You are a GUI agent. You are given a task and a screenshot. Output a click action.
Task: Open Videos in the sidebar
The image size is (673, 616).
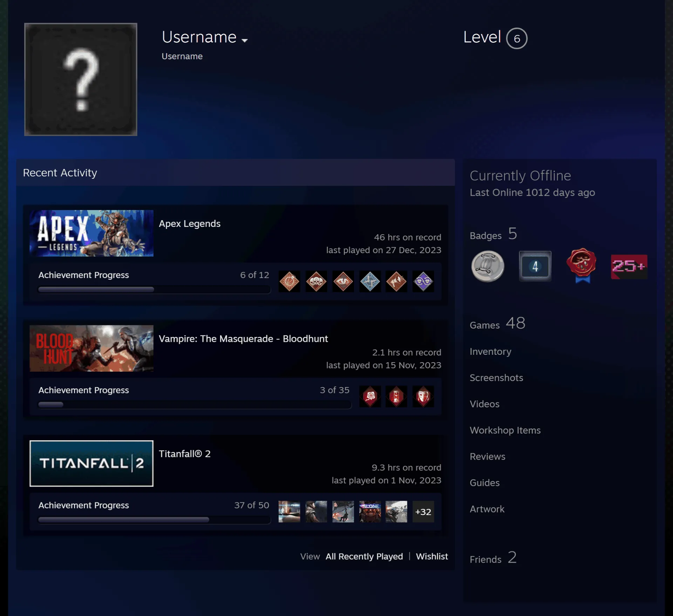484,404
